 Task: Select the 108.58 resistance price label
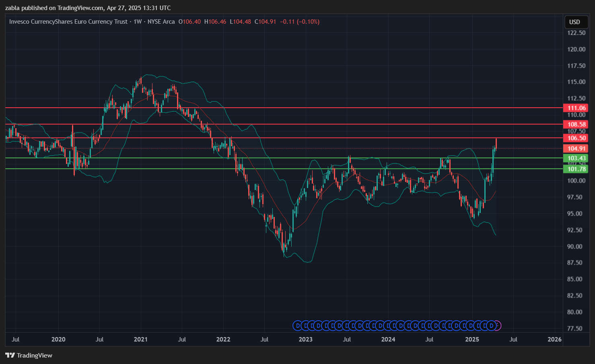pyautogui.click(x=576, y=125)
